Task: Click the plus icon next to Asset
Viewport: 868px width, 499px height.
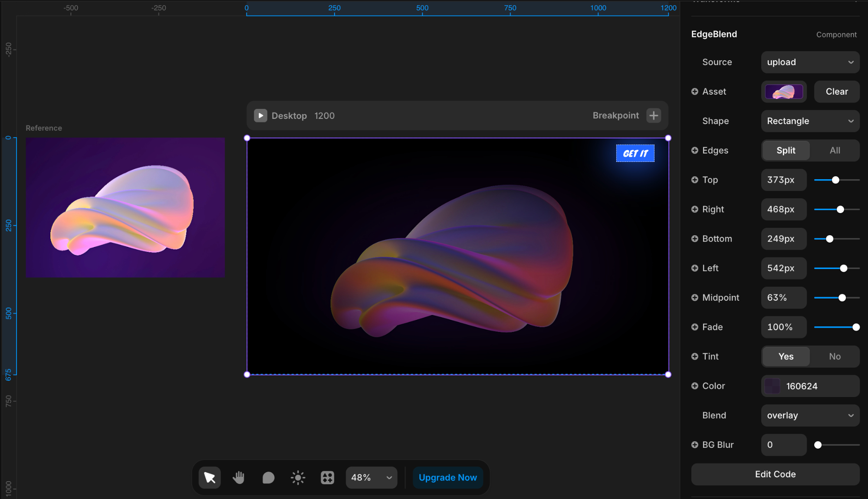Action: point(695,92)
